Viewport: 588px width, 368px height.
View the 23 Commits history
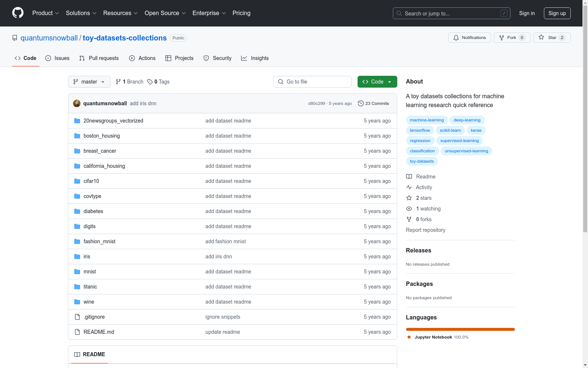point(373,103)
